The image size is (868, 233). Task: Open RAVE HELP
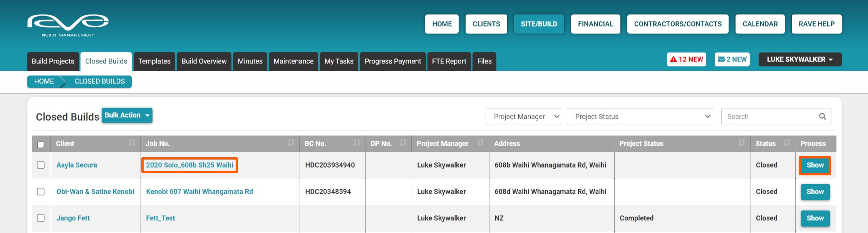click(x=817, y=24)
